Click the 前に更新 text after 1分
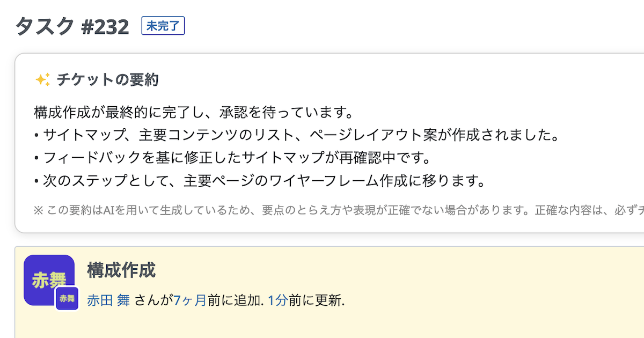Screen dimensions: 644x338 coord(316,300)
